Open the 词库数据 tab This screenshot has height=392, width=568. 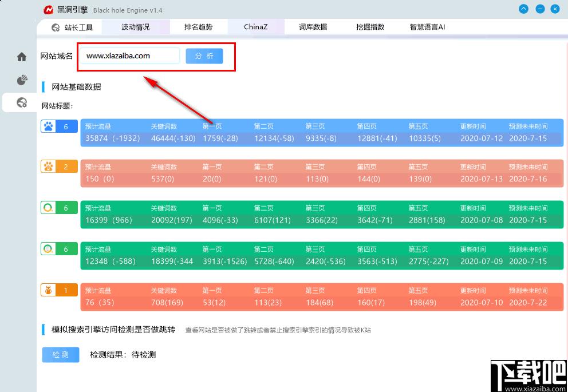pos(313,27)
